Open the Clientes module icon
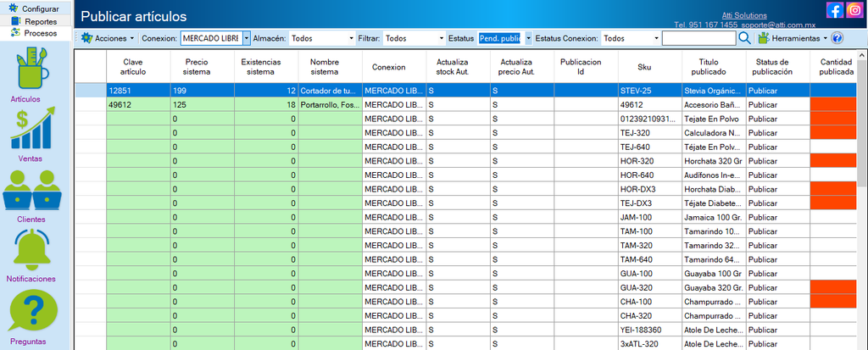The width and height of the screenshot is (868, 350). coord(31,190)
